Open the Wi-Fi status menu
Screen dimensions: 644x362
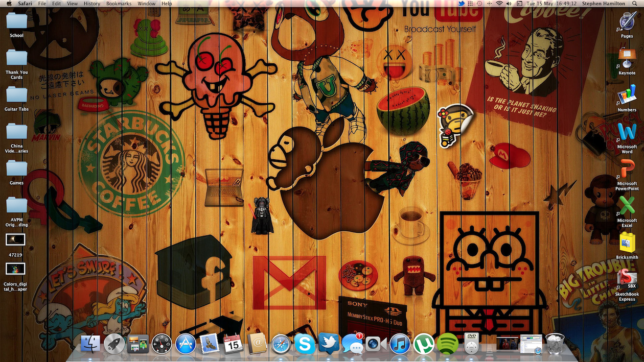pos(499,4)
